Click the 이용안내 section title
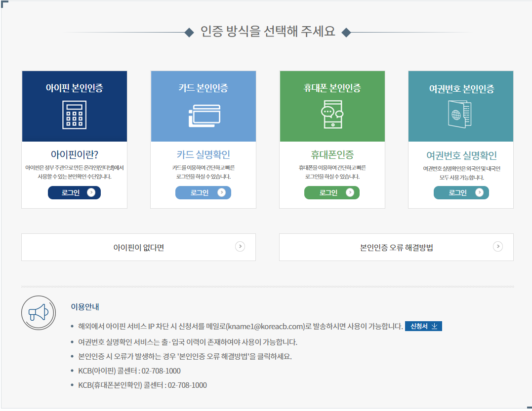Viewport: 532px width, 411px height. [85, 306]
